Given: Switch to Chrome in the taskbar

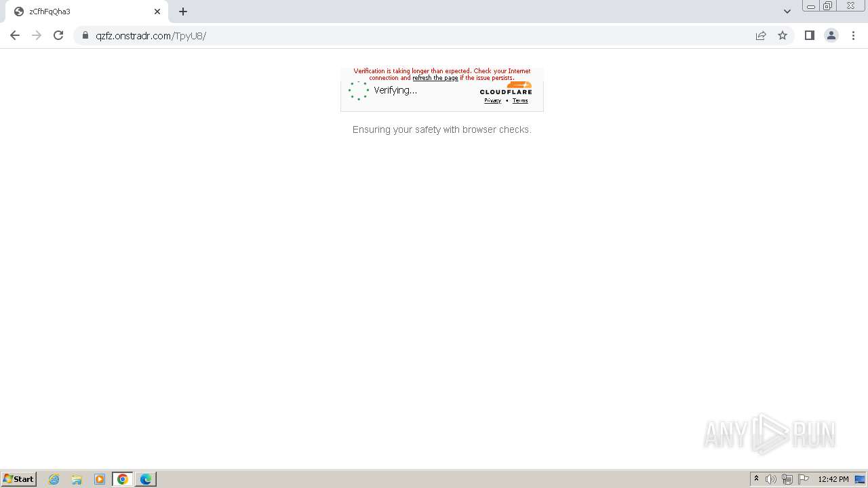Looking at the screenshot, I should coord(123,479).
